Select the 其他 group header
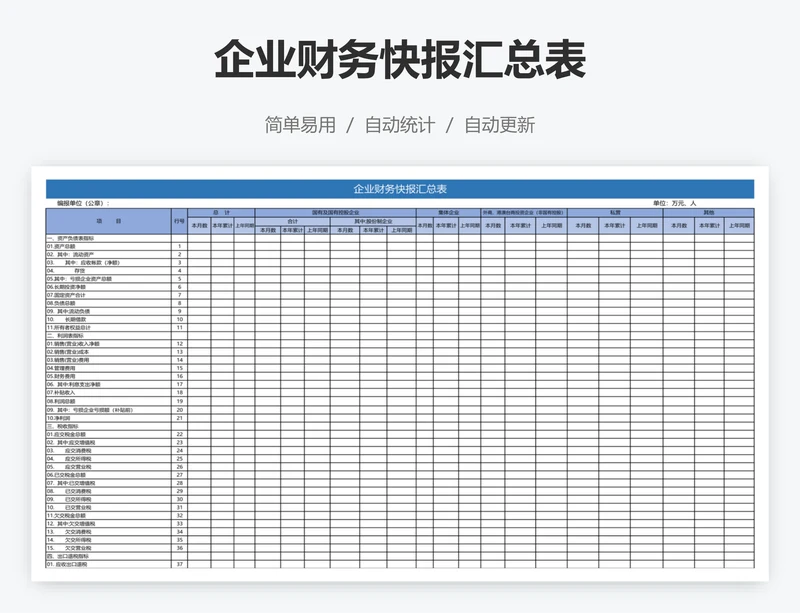 click(x=709, y=212)
